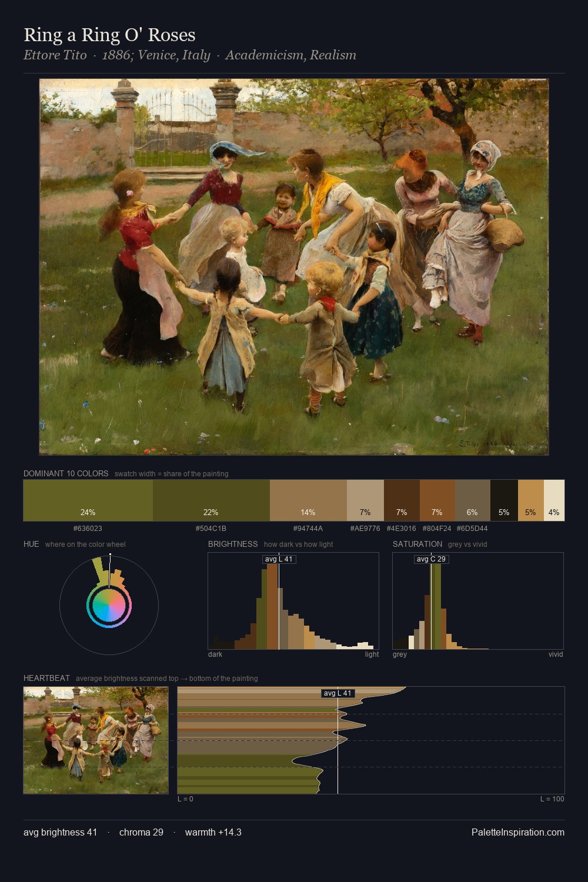Choose the swatch above #AE9776
588x882 pixels.
(365, 500)
